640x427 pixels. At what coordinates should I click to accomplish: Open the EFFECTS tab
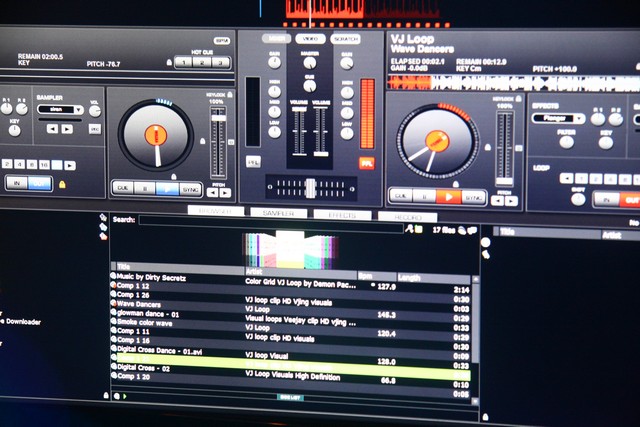342,215
